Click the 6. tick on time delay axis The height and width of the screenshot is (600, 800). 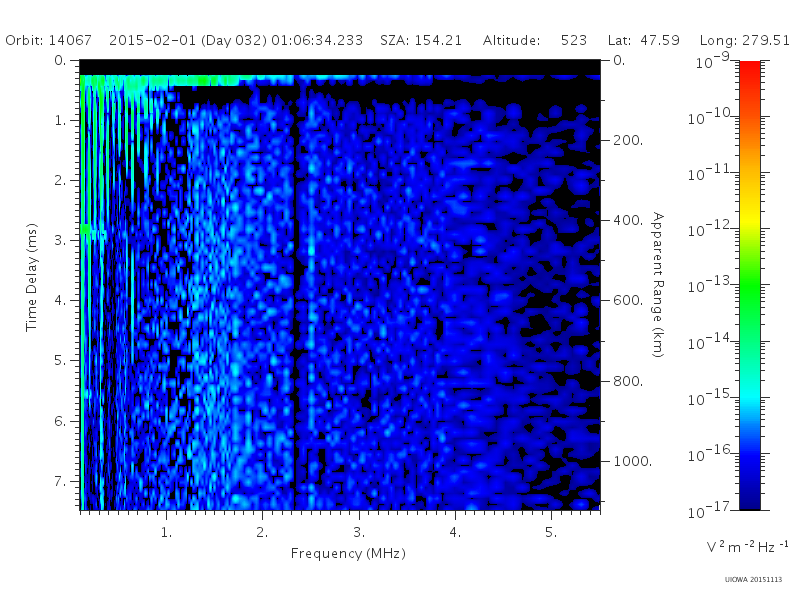60,421
